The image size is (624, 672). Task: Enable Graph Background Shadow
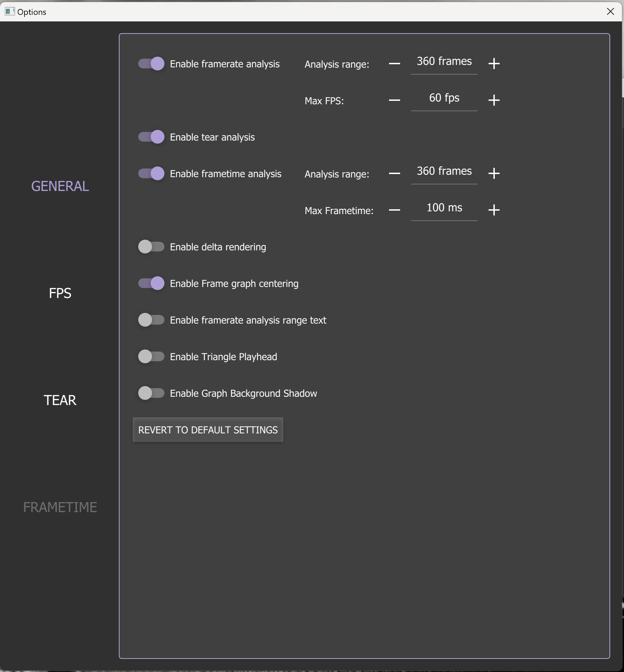coord(151,393)
